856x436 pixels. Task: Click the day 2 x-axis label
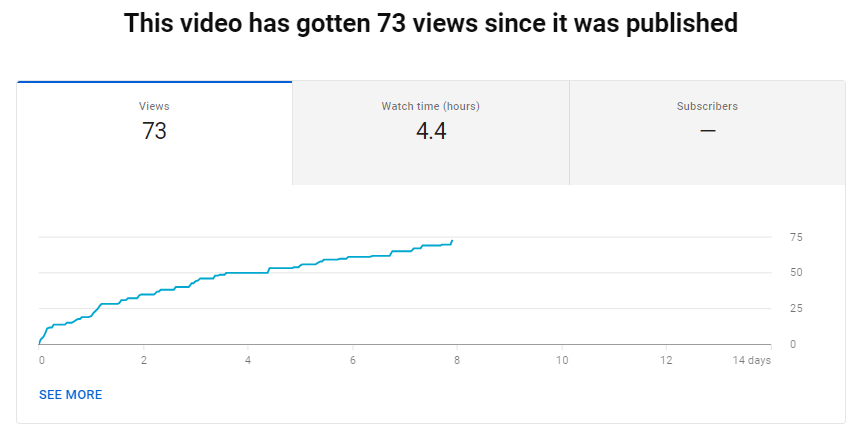coord(144,360)
